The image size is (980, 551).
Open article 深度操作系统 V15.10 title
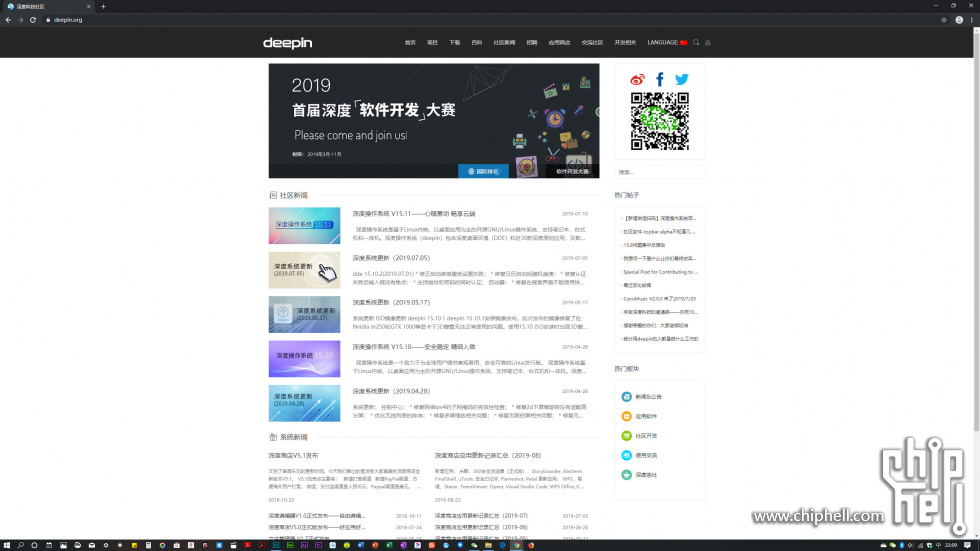[x=414, y=347]
